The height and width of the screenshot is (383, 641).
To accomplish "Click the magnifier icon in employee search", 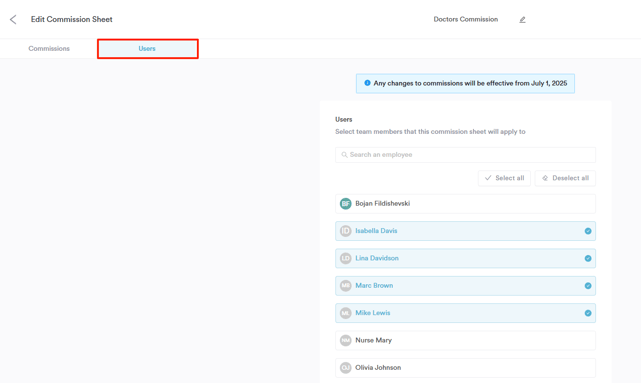I will pyautogui.click(x=344, y=155).
